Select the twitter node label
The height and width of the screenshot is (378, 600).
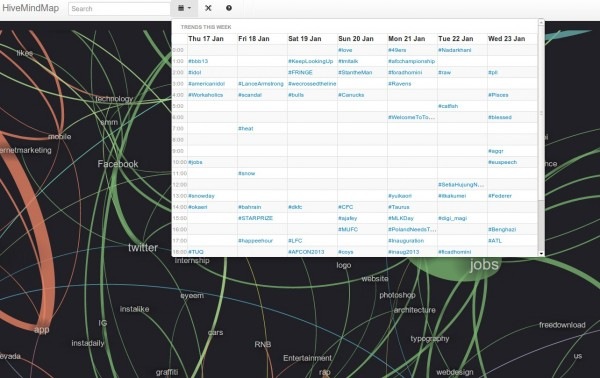(143, 248)
